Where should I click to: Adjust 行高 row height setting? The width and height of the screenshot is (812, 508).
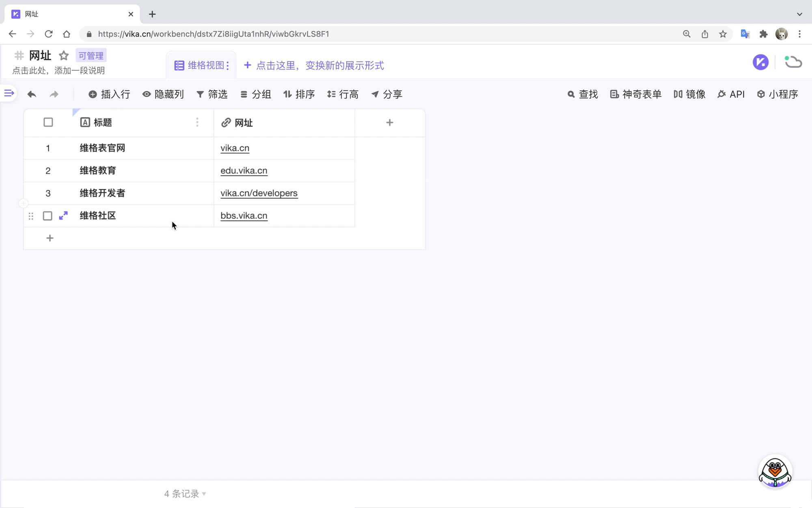343,94
